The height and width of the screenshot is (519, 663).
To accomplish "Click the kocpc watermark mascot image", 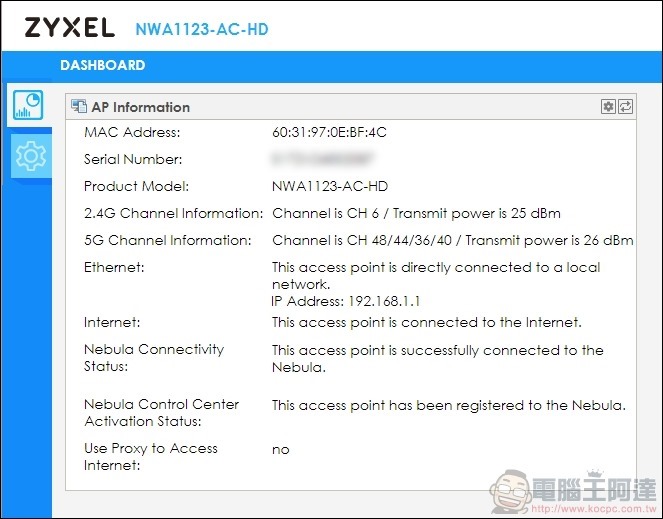I will click(512, 491).
